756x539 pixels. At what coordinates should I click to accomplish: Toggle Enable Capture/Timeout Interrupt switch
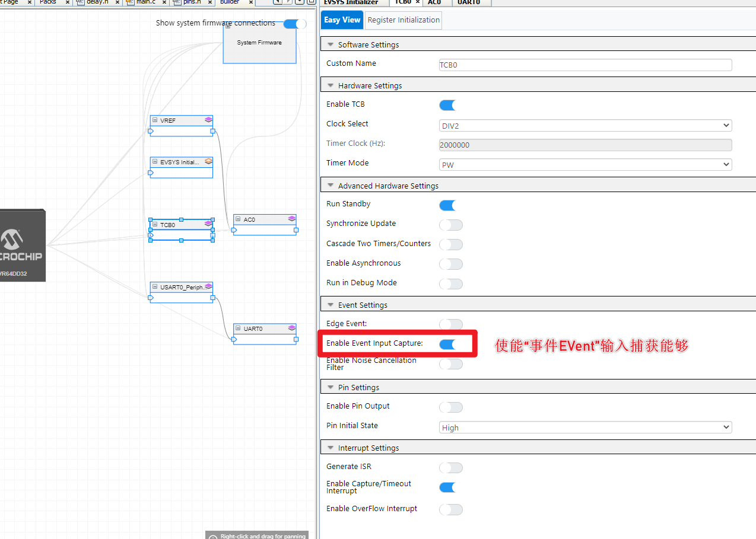447,487
